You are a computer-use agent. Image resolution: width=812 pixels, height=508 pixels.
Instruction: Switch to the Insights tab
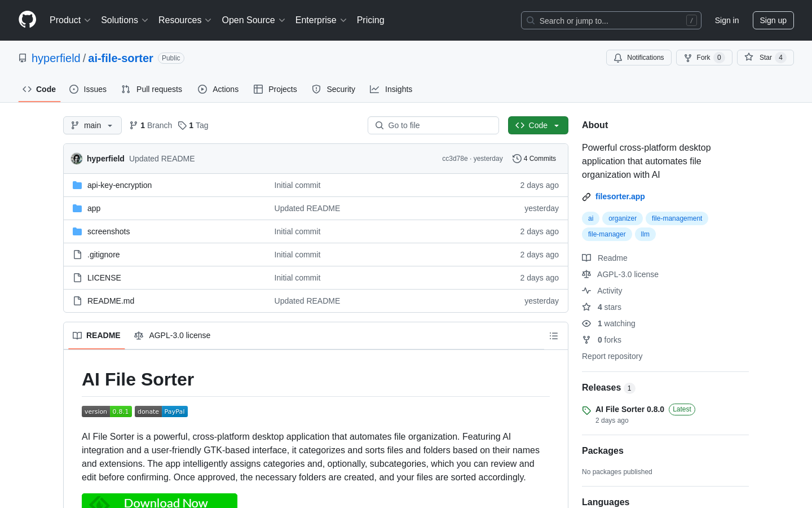click(391, 89)
